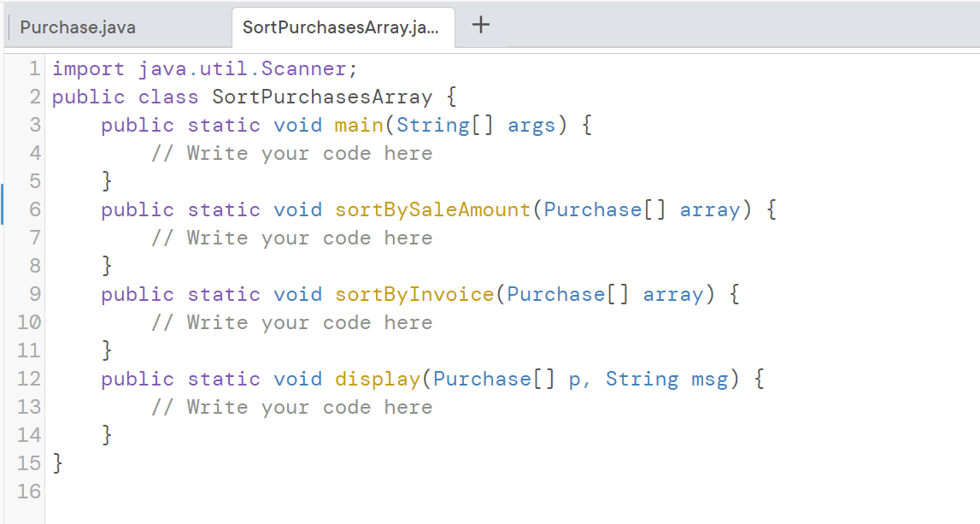
Task: Click line number 16 in the gutter
Action: pyautogui.click(x=28, y=492)
